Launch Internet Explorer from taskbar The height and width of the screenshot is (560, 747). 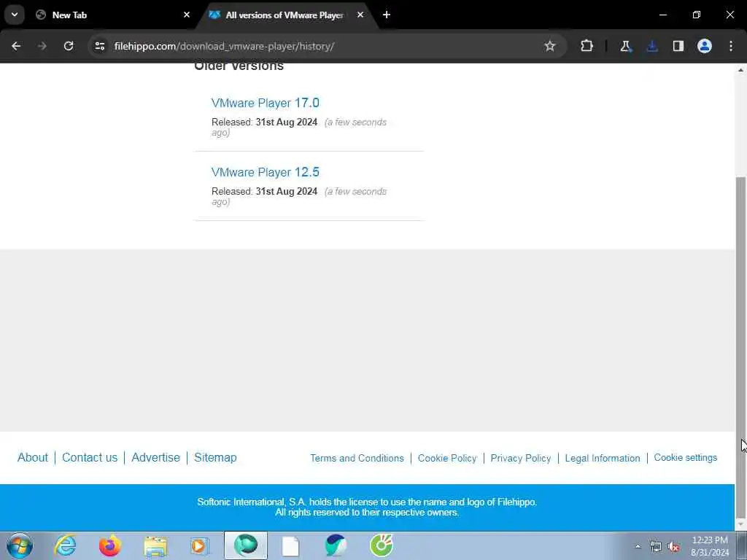[65, 545]
